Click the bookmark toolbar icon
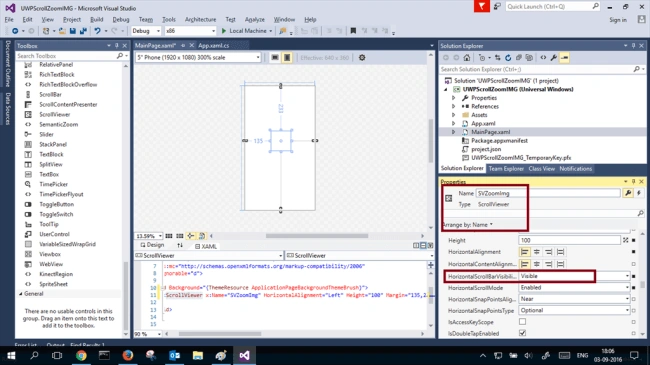The image size is (650, 365). [x=353, y=31]
